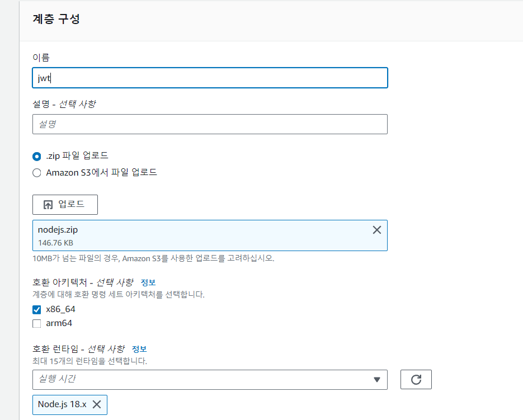This screenshot has width=523, height=420.
Task: Click the 업로드 button
Action: click(x=65, y=205)
